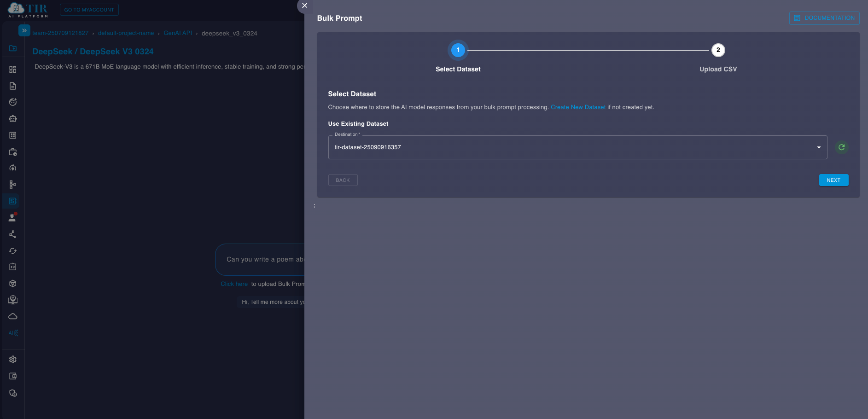The image size is (868, 419).
Task: Close the Bulk Prompt panel
Action: coord(304,6)
